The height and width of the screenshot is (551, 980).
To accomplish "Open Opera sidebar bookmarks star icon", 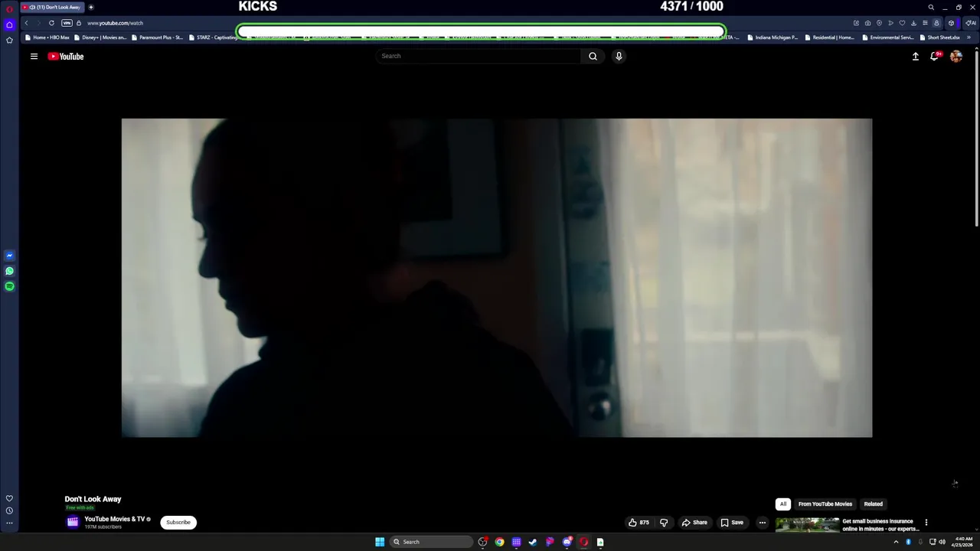I will pyautogui.click(x=9, y=40).
